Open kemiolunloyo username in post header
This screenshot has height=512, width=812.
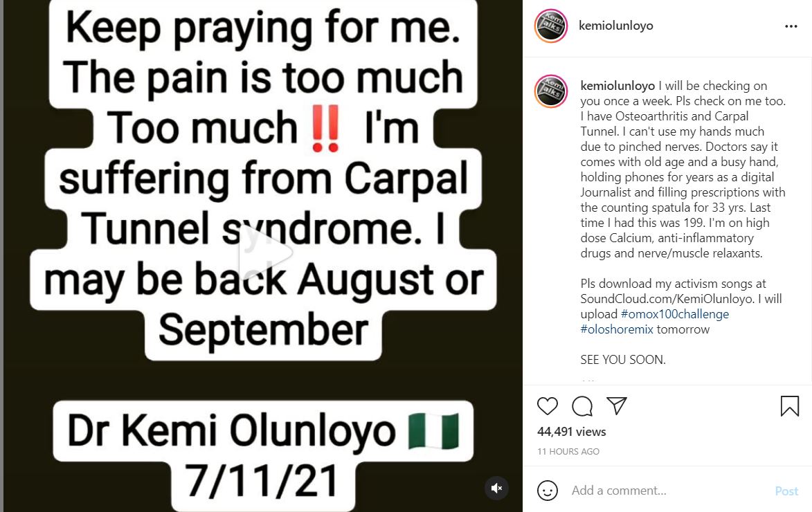tap(615, 26)
